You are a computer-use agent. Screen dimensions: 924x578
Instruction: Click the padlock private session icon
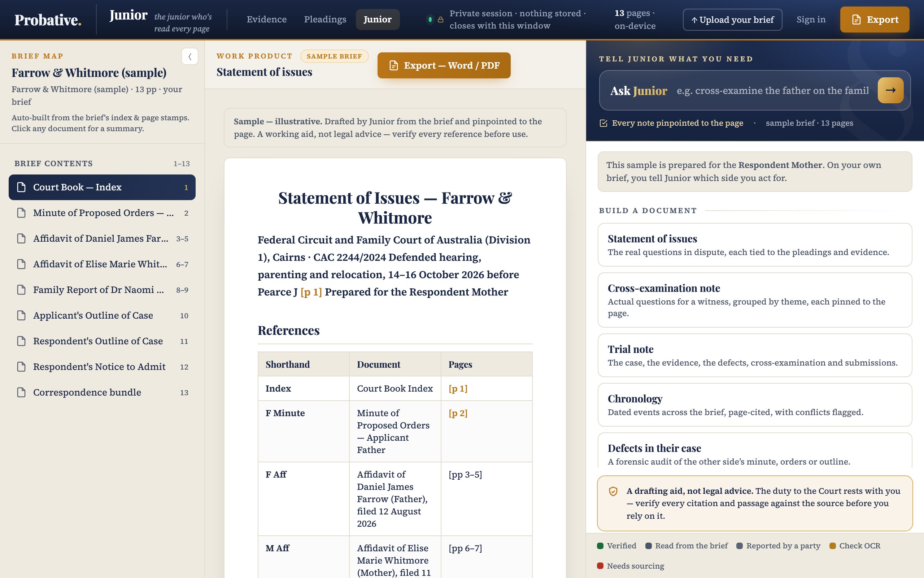click(x=441, y=20)
